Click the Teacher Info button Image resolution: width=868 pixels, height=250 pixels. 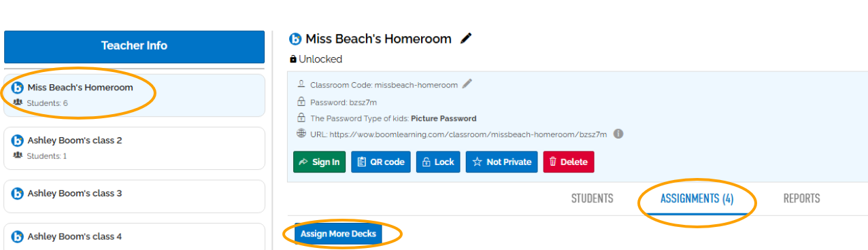(134, 46)
